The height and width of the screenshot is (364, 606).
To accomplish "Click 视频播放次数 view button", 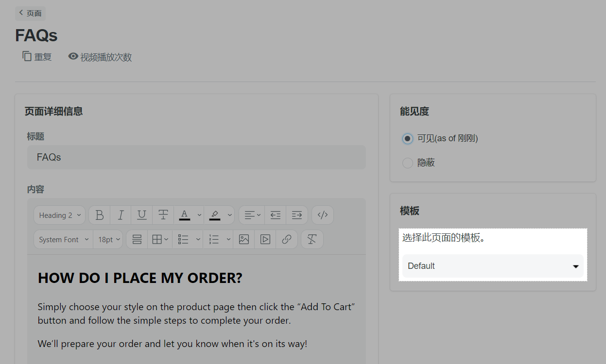I will (x=100, y=57).
